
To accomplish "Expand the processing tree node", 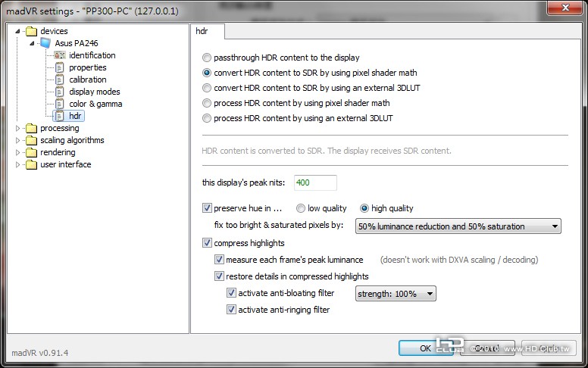I will 17,128.
